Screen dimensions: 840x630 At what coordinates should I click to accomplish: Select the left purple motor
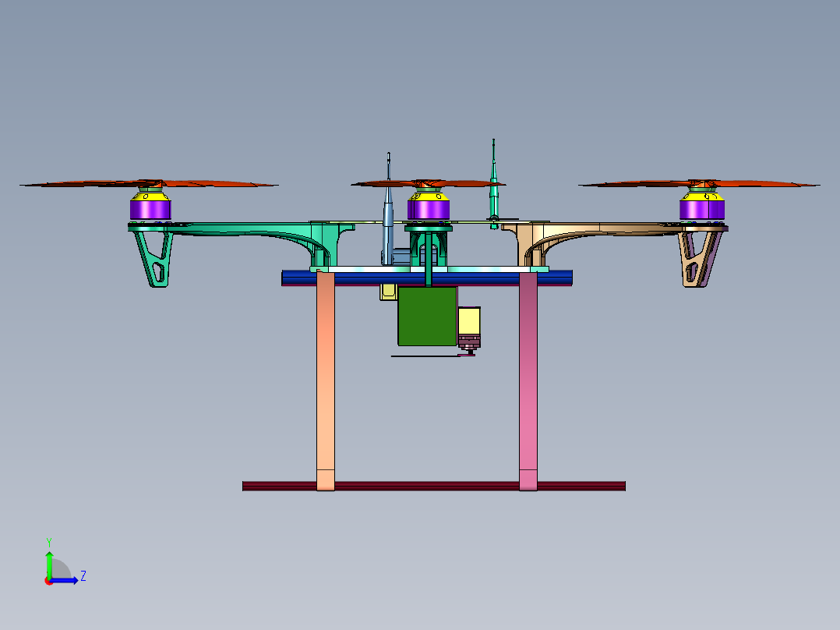click(150, 208)
